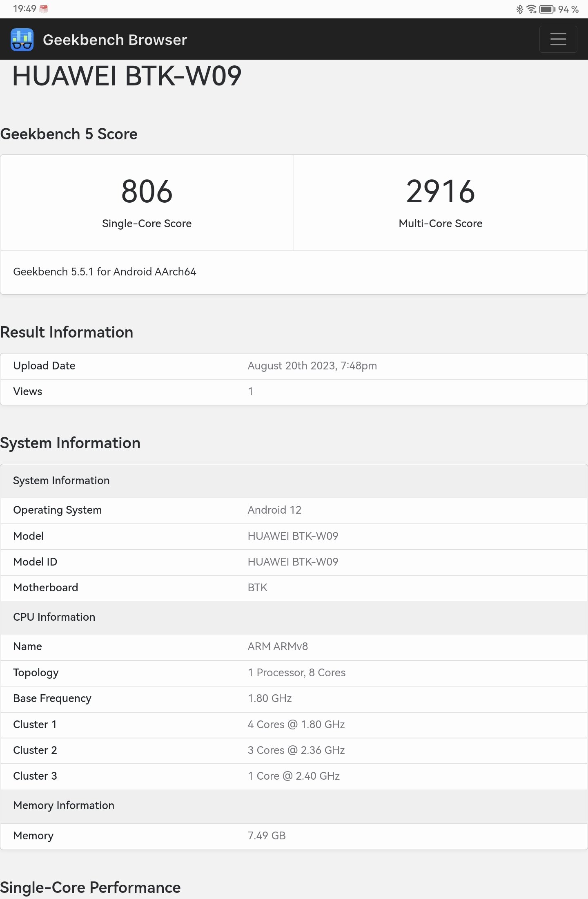Click the 806 single-core score
Image resolution: width=588 pixels, height=899 pixels.
click(147, 191)
